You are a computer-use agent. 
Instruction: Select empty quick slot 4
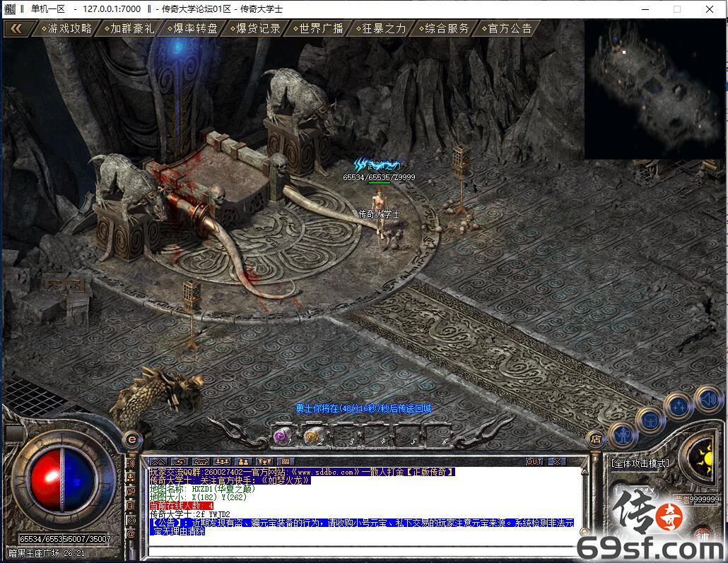375,437
